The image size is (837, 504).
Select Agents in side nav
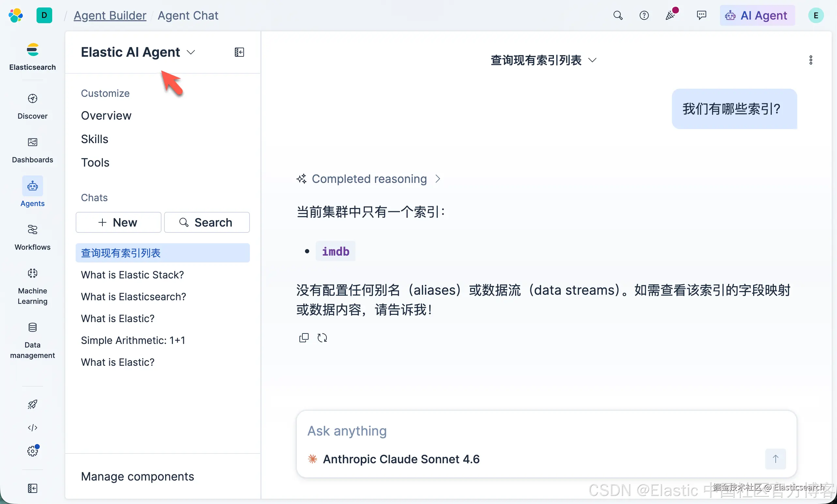click(x=33, y=192)
